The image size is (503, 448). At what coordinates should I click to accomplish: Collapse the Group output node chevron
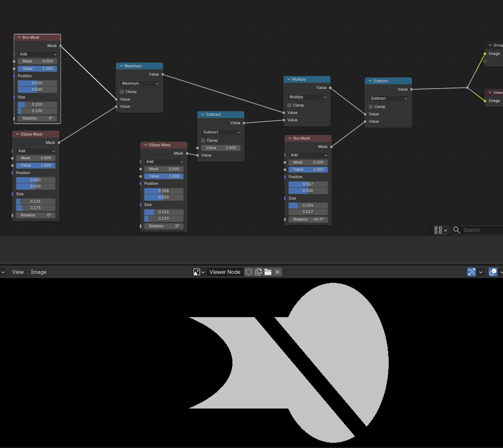tap(490, 45)
